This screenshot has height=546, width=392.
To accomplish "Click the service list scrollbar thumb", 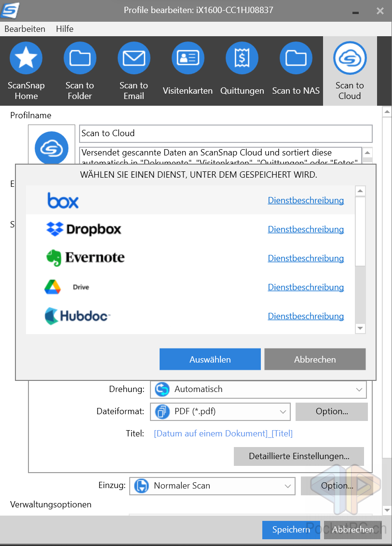I will tap(360, 232).
